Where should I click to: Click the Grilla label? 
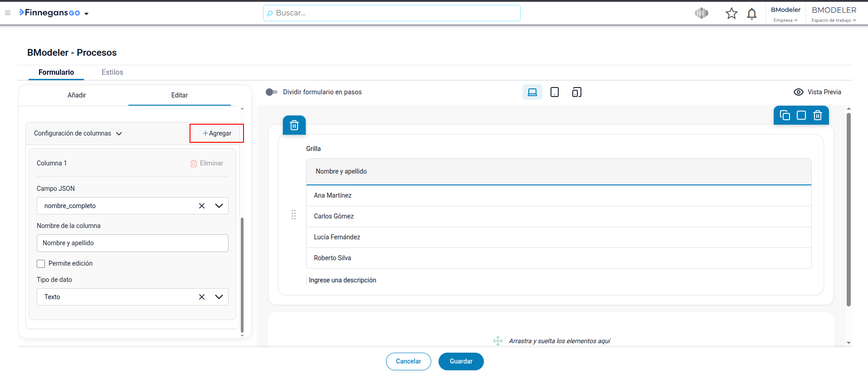coord(313,149)
